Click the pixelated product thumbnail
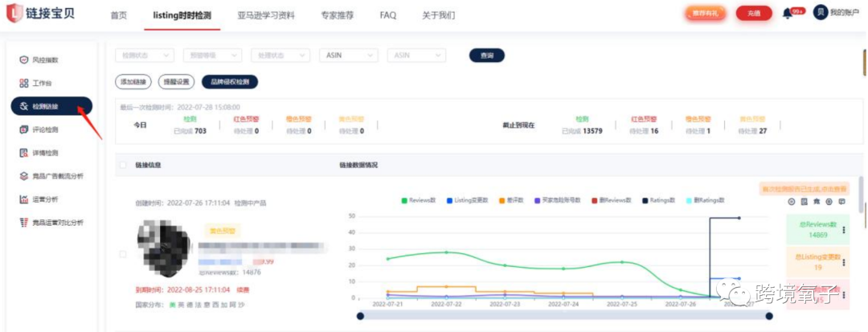Image resolution: width=868 pixels, height=332 pixels. pos(164,248)
